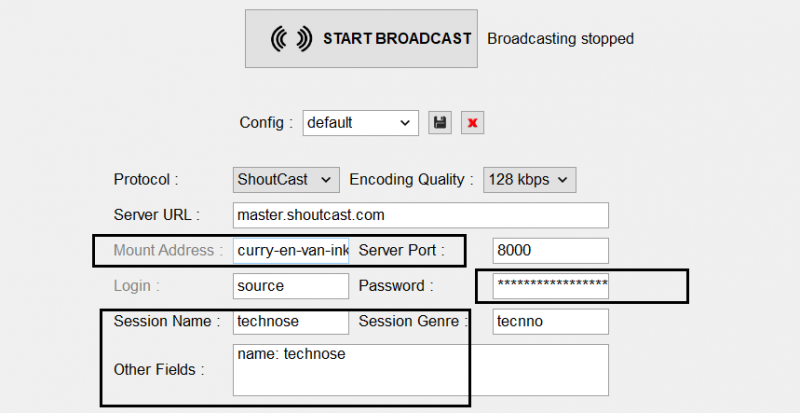Click the Server URL input field
800x413 pixels.
pyautogui.click(x=420, y=215)
